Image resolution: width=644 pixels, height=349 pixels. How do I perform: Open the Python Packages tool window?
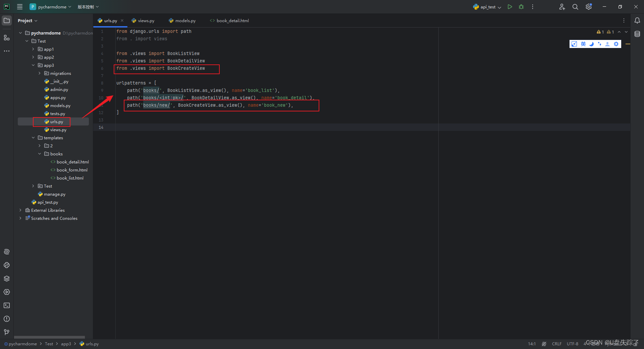point(7,279)
